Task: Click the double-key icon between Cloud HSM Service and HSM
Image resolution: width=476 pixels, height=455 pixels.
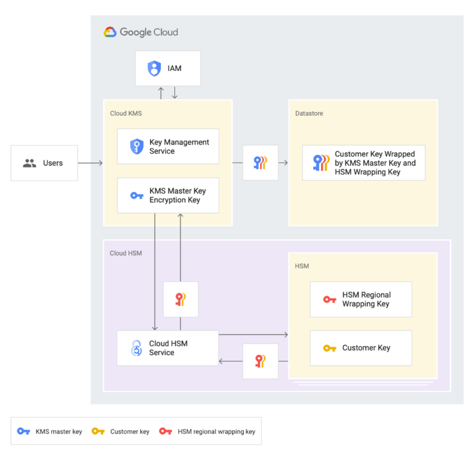Action: coord(260,361)
